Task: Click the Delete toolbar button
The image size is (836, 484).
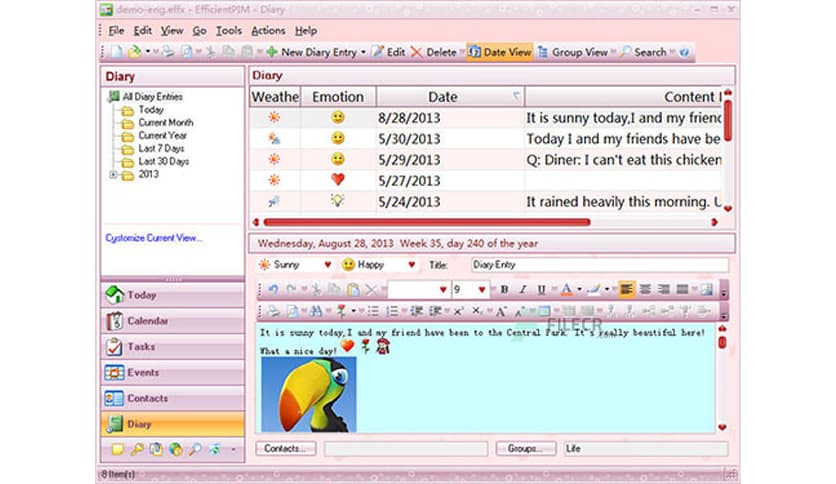Action: [x=434, y=52]
